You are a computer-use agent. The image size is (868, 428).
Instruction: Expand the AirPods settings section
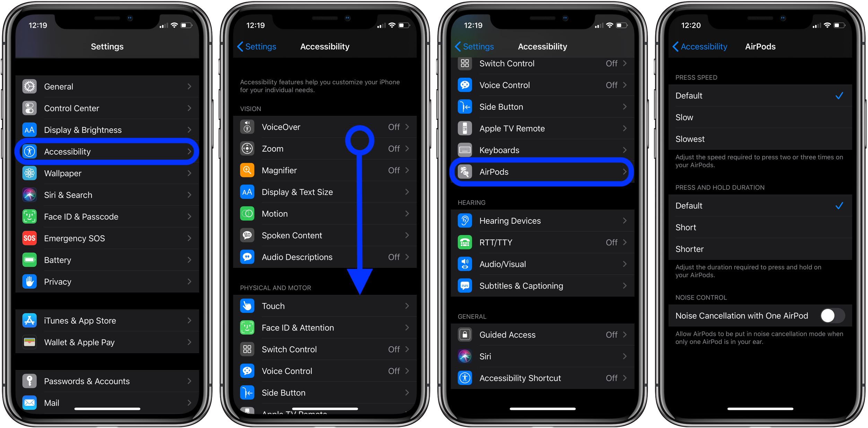click(542, 172)
